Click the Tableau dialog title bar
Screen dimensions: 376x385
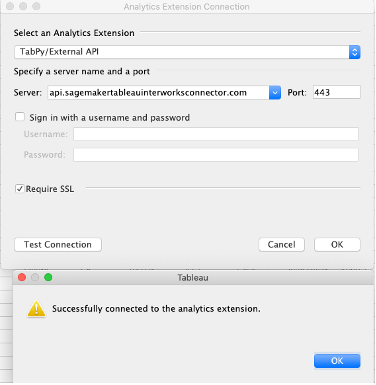click(x=193, y=277)
